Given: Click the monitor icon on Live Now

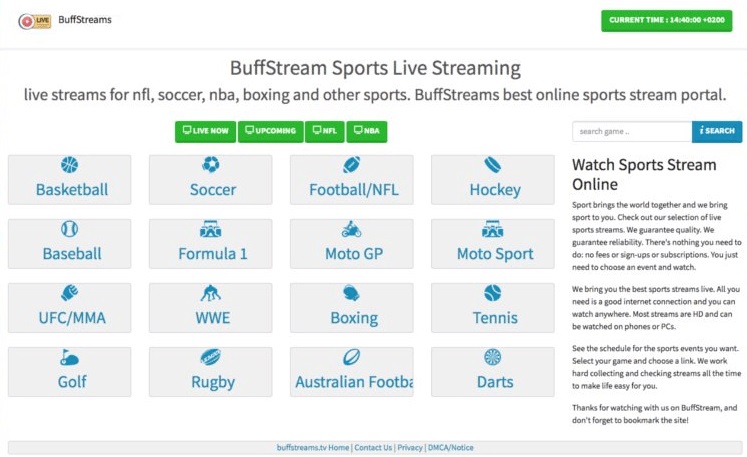Looking at the screenshot, I should (187, 130).
